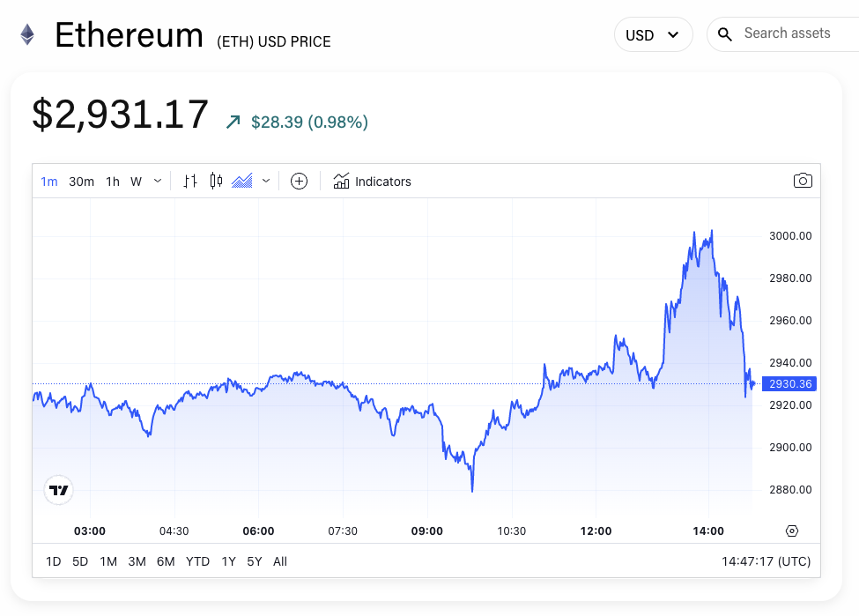Open the chart style chevron dropdown
The image size is (859, 616).
coord(265,180)
